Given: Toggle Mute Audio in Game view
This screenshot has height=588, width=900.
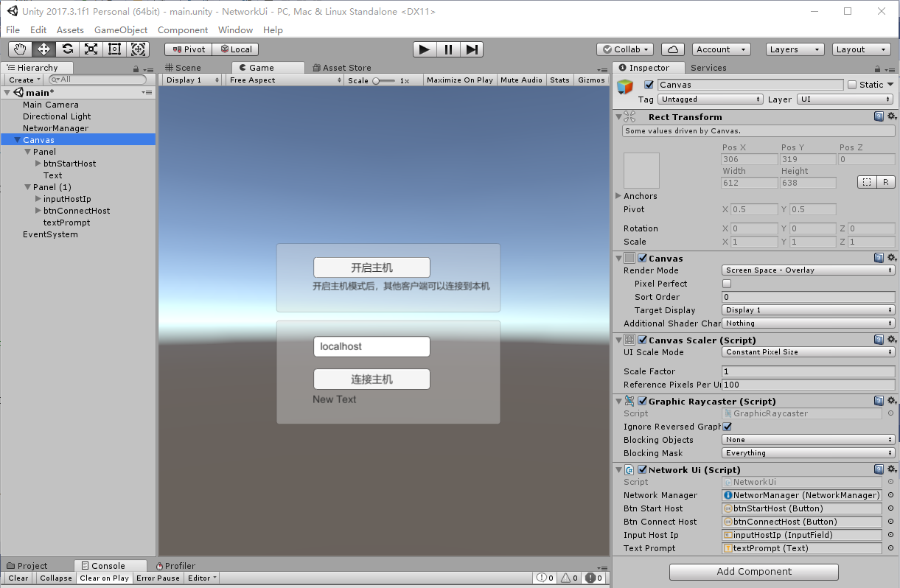Looking at the screenshot, I should click(521, 80).
